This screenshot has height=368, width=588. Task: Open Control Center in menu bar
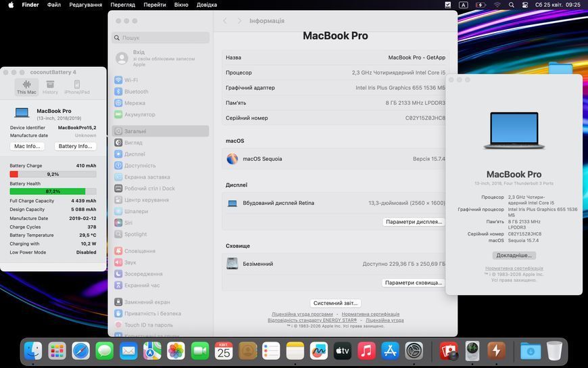(525, 5)
